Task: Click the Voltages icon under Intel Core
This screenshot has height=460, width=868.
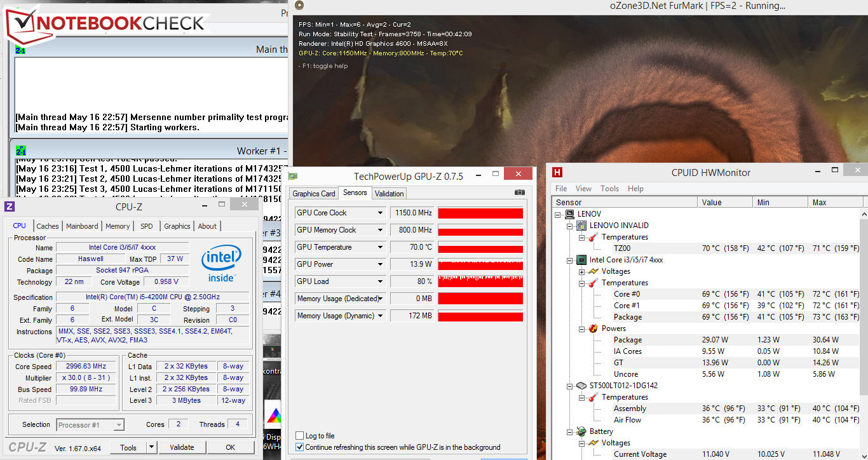Action: pyautogui.click(x=592, y=271)
